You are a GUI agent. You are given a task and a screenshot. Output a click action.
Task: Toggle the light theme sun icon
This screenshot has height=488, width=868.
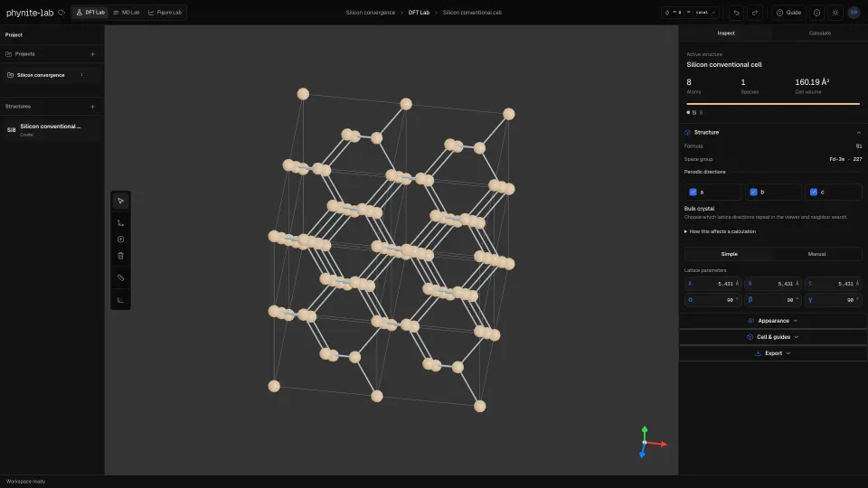(835, 12)
